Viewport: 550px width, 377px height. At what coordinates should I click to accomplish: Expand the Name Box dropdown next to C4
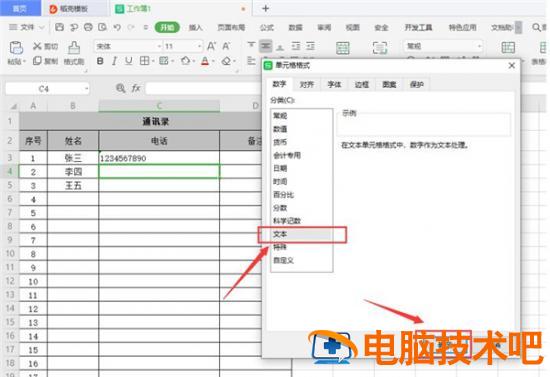pyautogui.click(x=86, y=89)
